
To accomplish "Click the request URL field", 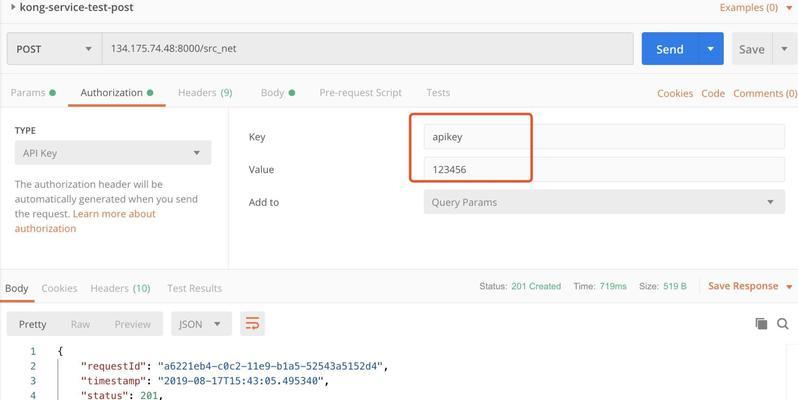I will pos(367,49).
